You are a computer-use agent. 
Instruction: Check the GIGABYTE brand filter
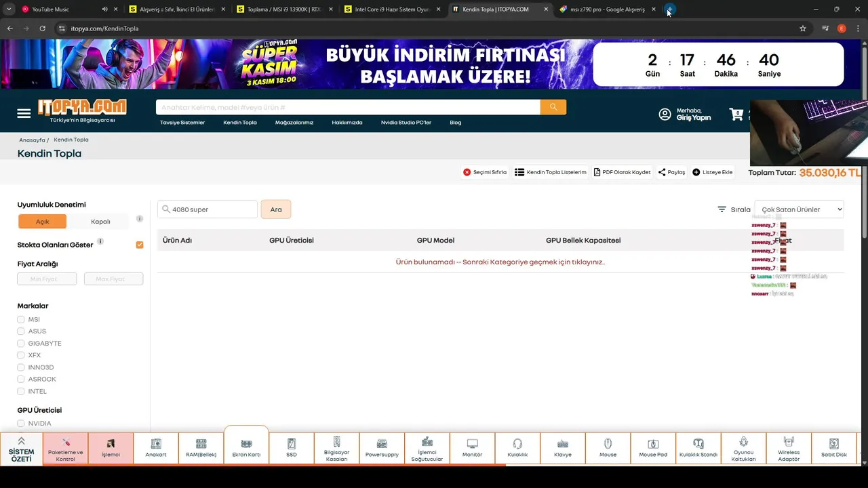tap(21, 344)
